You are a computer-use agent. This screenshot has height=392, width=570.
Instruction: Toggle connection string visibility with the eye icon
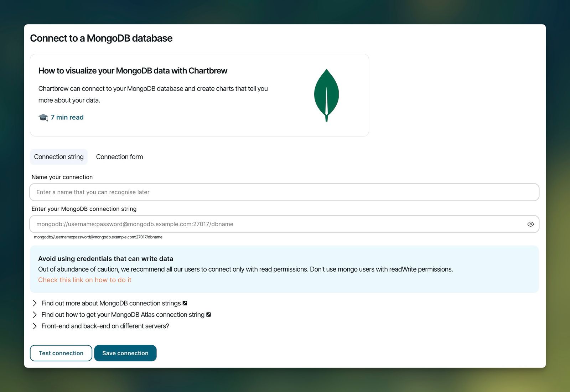click(530, 224)
